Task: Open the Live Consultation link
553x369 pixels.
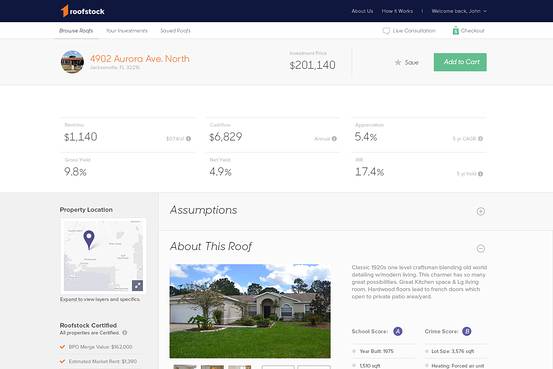Action: (x=414, y=31)
